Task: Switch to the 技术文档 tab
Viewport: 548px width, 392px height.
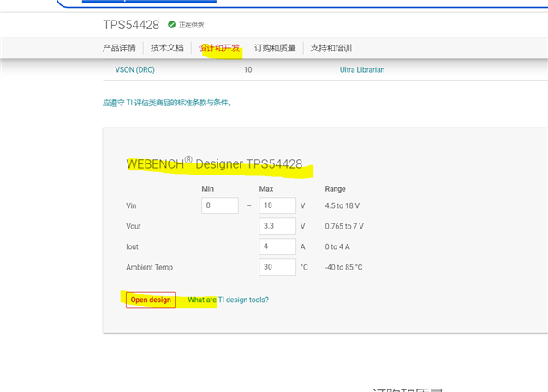Action: point(167,48)
